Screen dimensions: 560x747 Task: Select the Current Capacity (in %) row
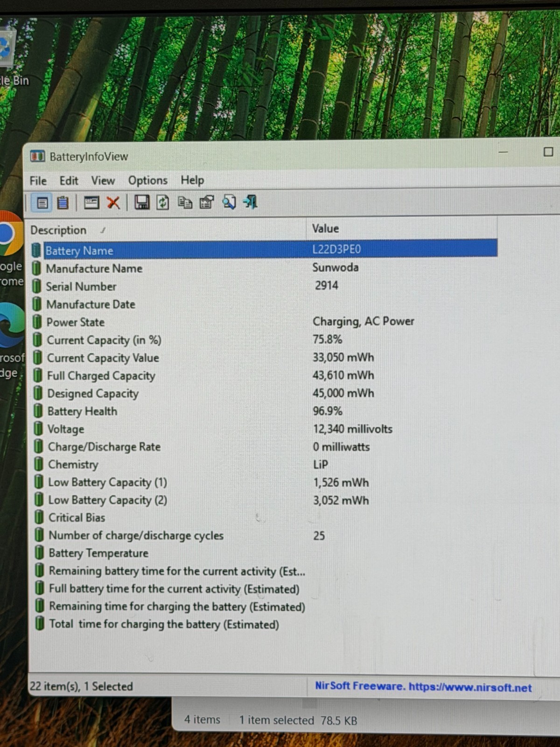click(x=264, y=339)
